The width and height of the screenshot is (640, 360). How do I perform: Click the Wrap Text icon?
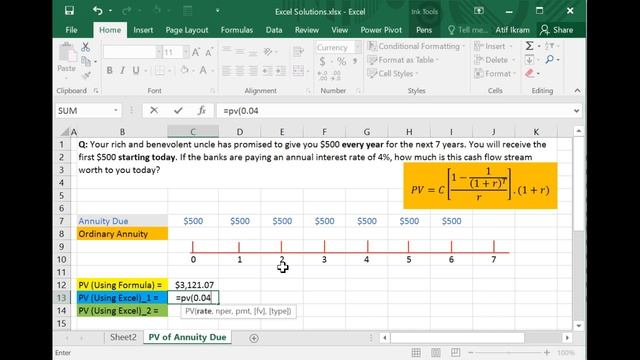(x=299, y=51)
